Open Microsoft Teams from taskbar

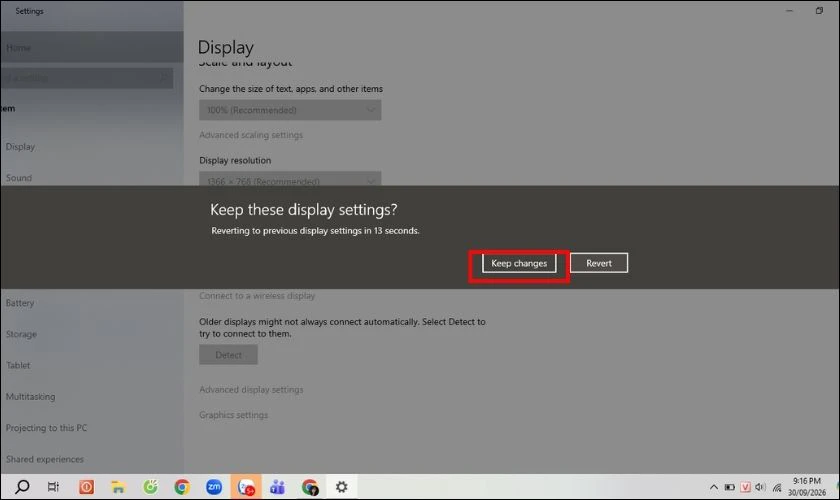pos(278,487)
